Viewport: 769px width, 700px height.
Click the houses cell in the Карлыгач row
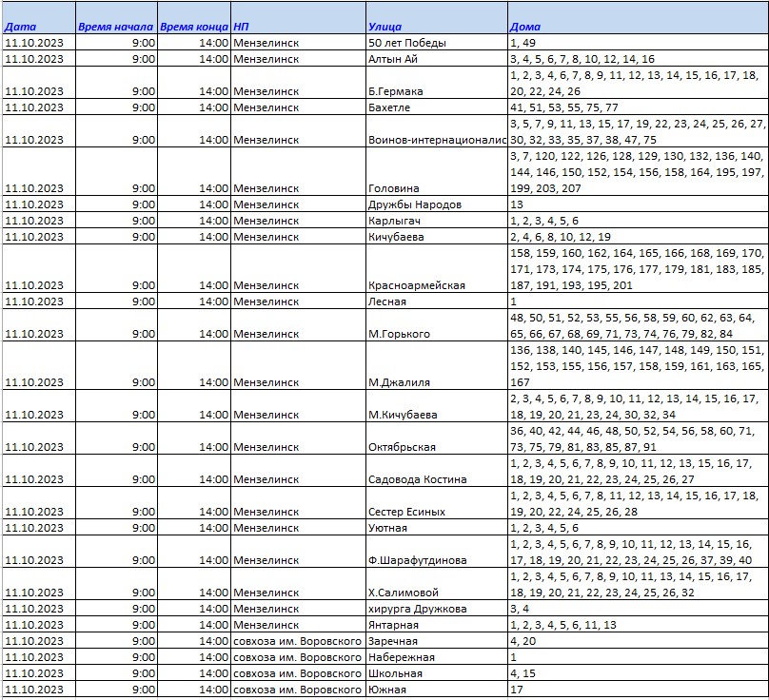coord(636,221)
